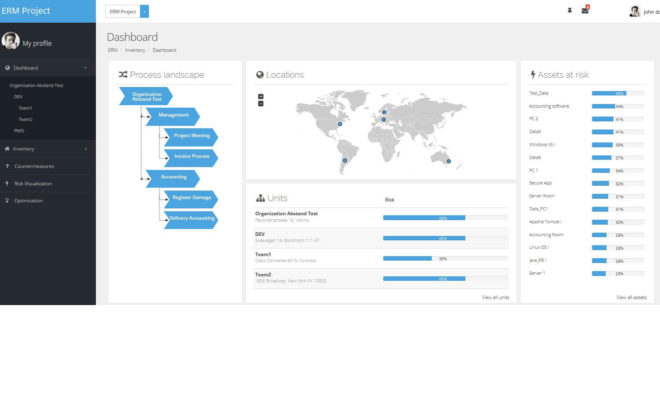The image size is (660, 420).
Task: Open the mail notifications envelope icon
Action: point(585,11)
